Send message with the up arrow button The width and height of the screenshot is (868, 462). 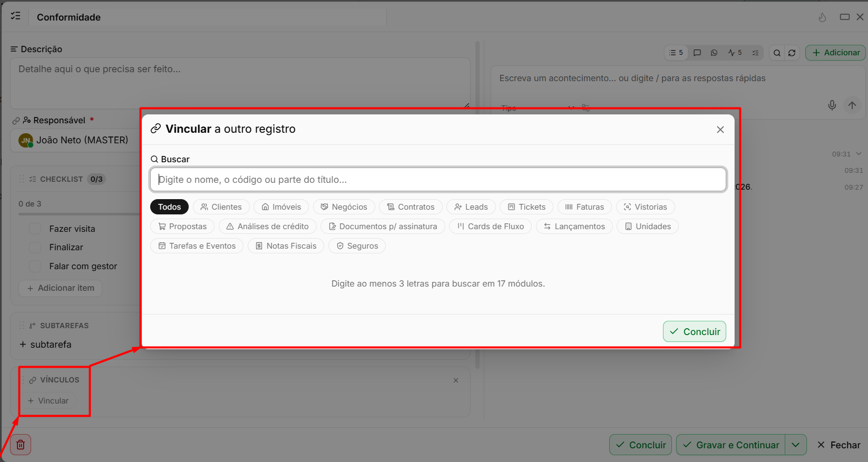pyautogui.click(x=852, y=105)
